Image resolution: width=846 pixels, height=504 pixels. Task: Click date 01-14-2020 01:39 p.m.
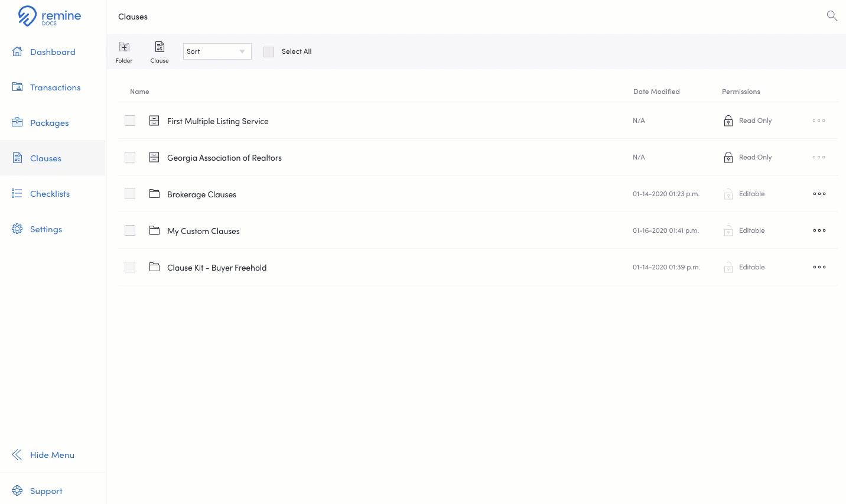[x=666, y=267]
